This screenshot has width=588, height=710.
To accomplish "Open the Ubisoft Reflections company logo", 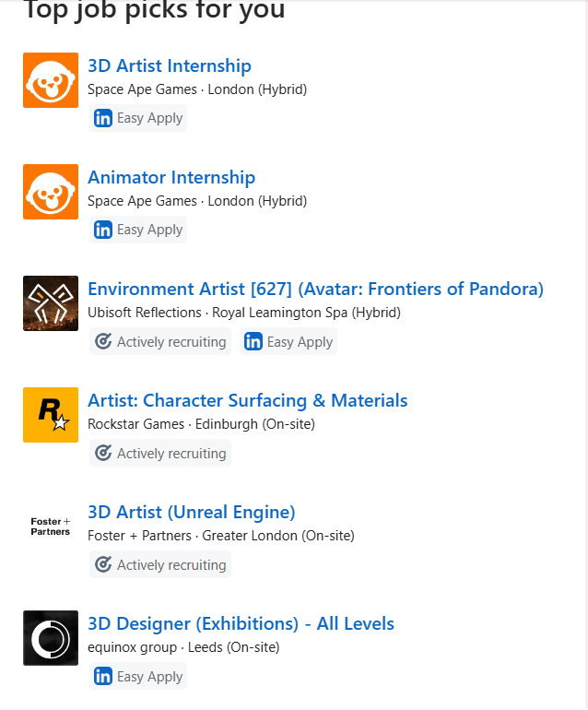I will (51, 303).
